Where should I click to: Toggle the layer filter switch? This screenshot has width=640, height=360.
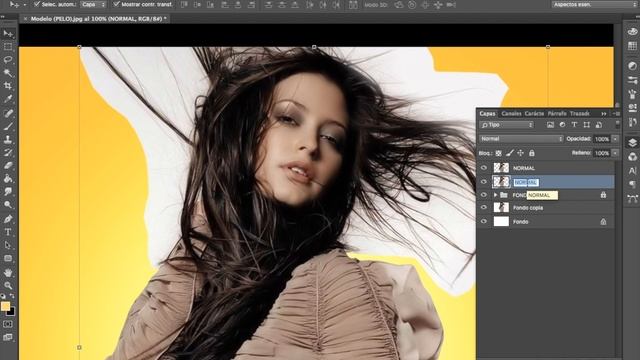(617, 124)
